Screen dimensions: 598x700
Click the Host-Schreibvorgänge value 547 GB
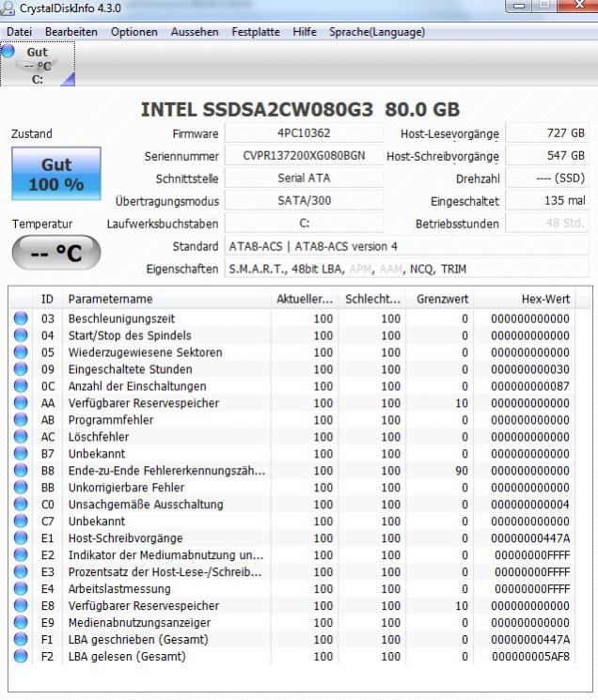pyautogui.click(x=547, y=155)
